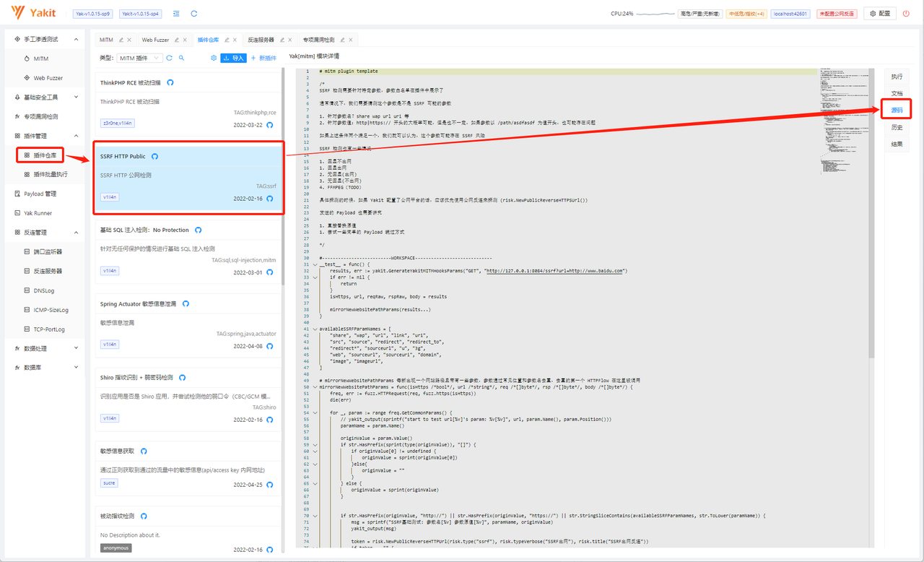Select the 源码 tab in right panel
This screenshot has height=562, width=924.
coord(897,110)
